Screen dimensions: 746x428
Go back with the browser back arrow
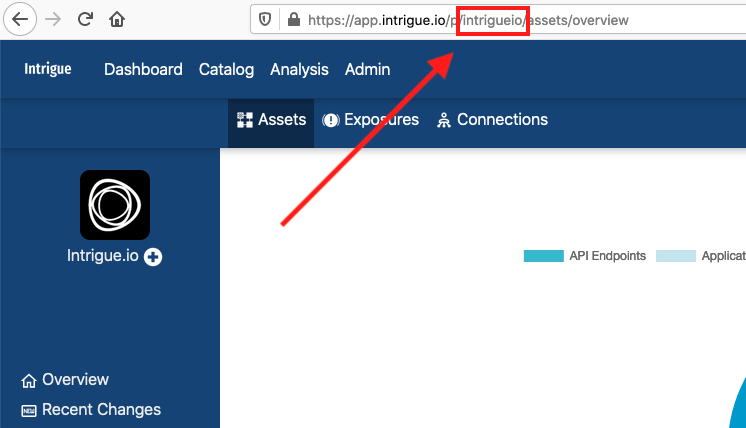[20, 19]
